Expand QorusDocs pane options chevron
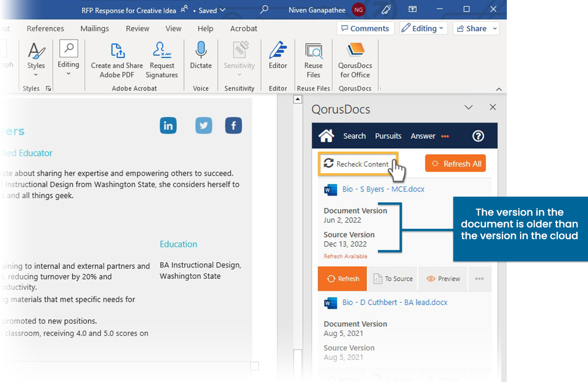 [468, 107]
